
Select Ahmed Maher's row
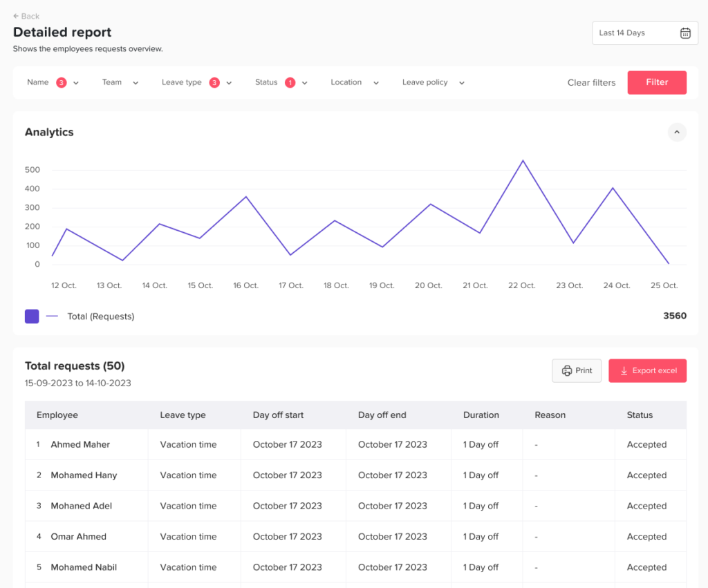pyautogui.click(x=80, y=445)
